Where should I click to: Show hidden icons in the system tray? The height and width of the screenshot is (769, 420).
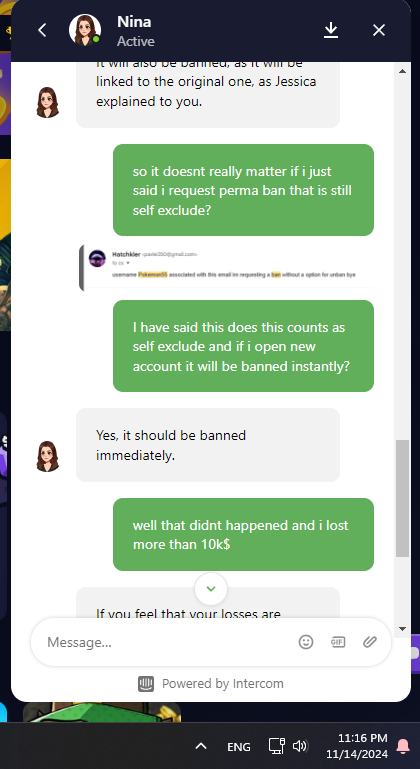200,746
